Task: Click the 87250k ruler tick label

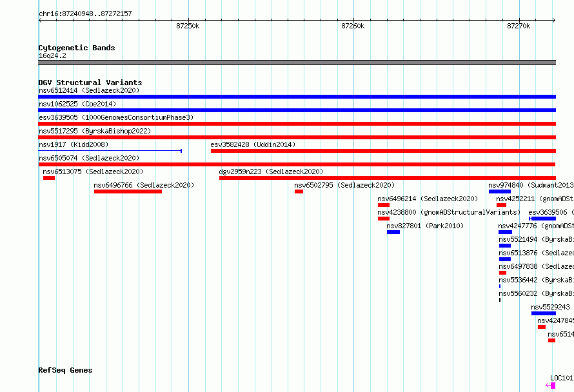Action: pyautogui.click(x=188, y=26)
